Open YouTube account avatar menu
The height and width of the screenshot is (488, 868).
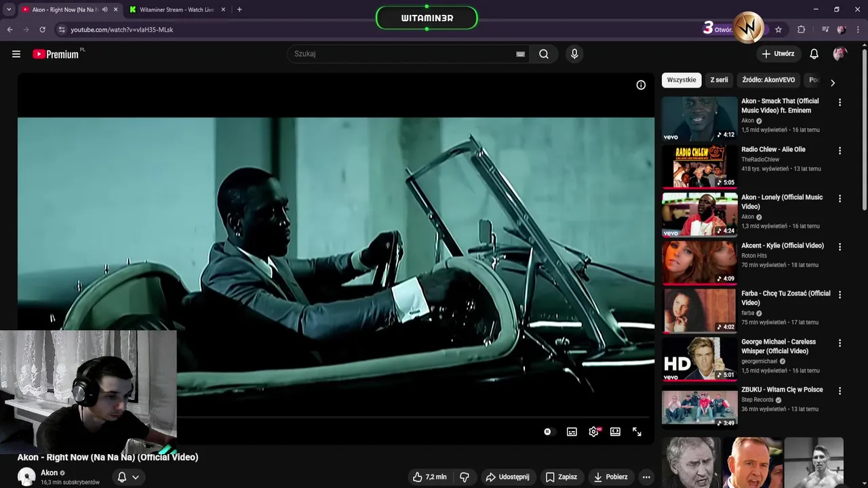[840, 54]
